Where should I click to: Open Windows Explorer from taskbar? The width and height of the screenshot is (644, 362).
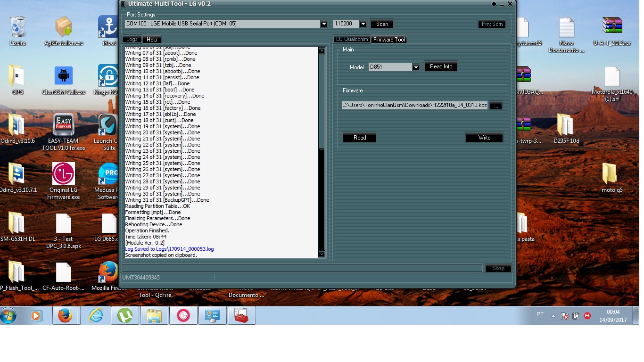point(154,316)
